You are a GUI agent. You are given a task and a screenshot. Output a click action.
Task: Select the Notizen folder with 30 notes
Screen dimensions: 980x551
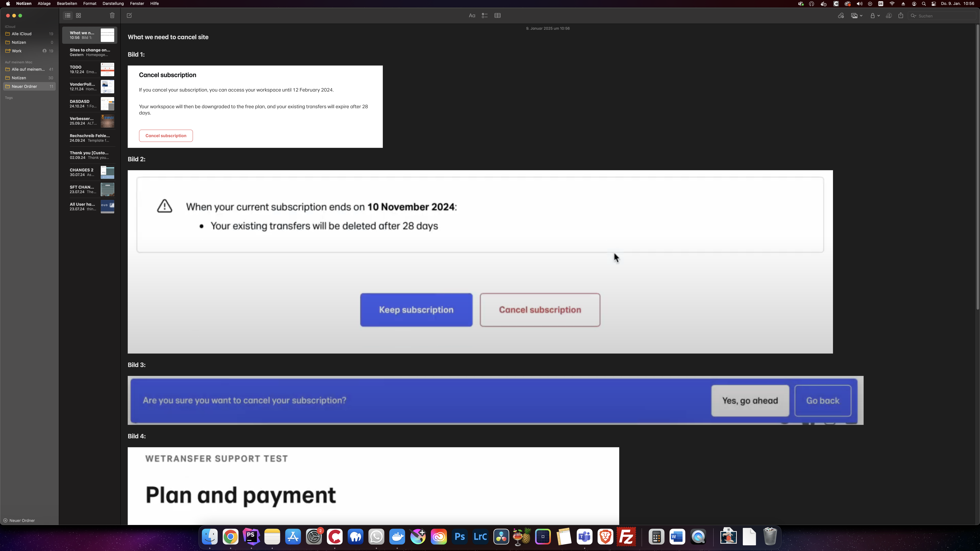[x=29, y=78]
